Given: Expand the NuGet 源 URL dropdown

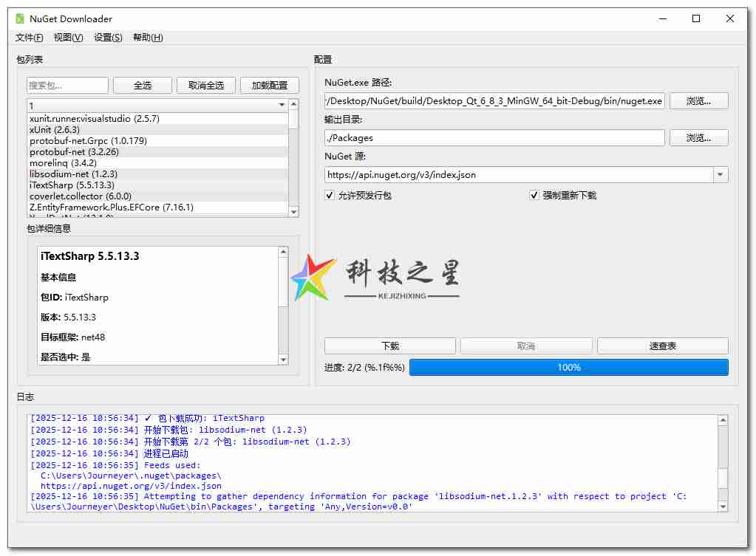Looking at the screenshot, I should point(720,175).
